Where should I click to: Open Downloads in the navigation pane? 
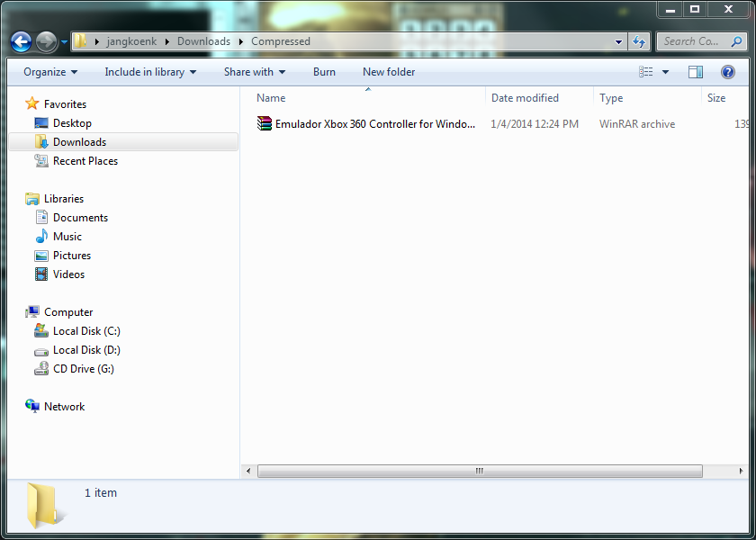(79, 142)
